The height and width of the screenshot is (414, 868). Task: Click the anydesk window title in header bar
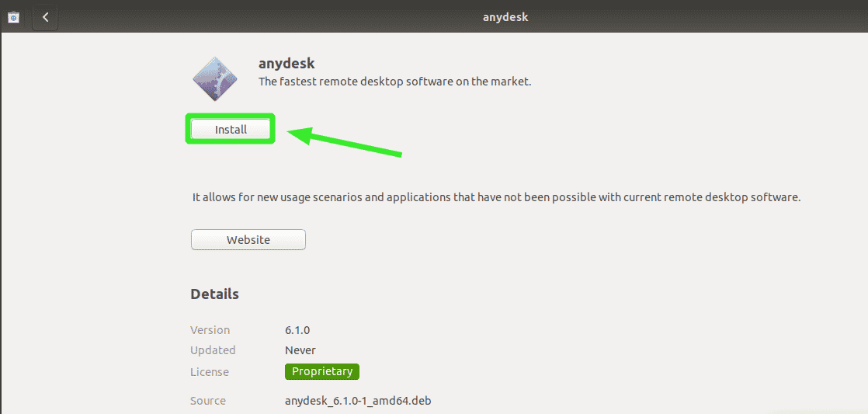pos(505,17)
